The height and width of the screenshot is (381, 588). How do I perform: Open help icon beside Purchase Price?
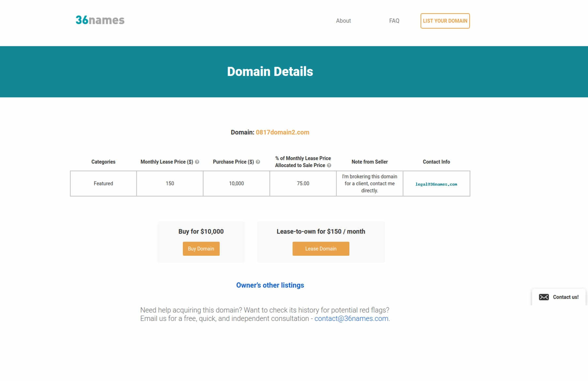click(x=258, y=162)
